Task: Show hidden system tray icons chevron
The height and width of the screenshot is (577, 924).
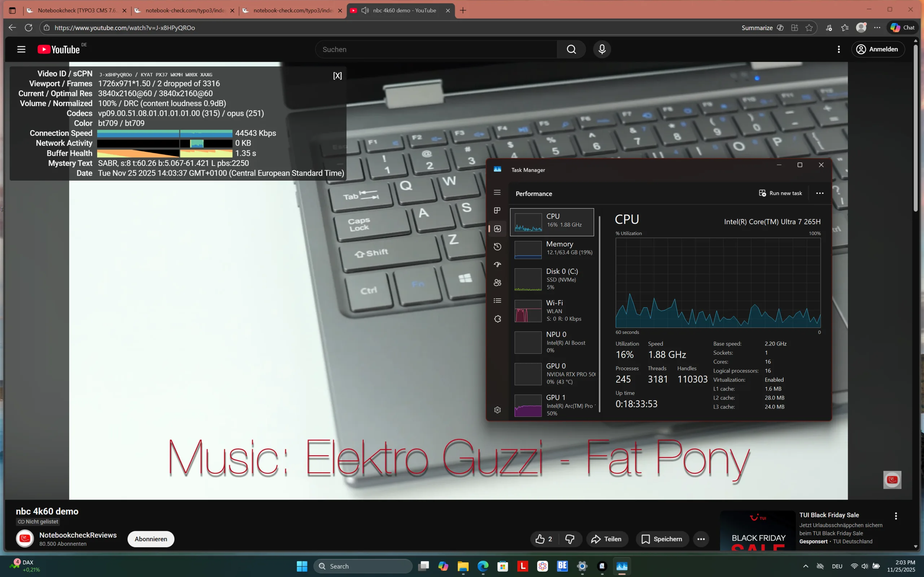Action: pyautogui.click(x=806, y=566)
